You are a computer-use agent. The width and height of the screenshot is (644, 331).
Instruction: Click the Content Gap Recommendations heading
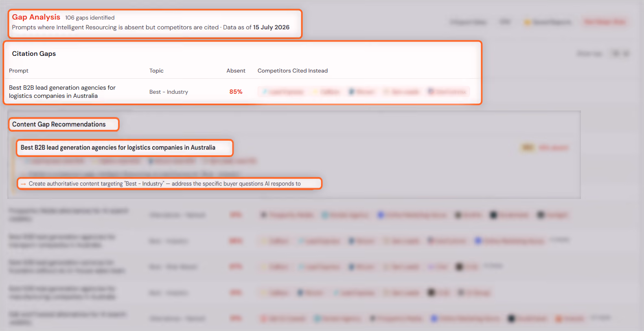tap(59, 124)
